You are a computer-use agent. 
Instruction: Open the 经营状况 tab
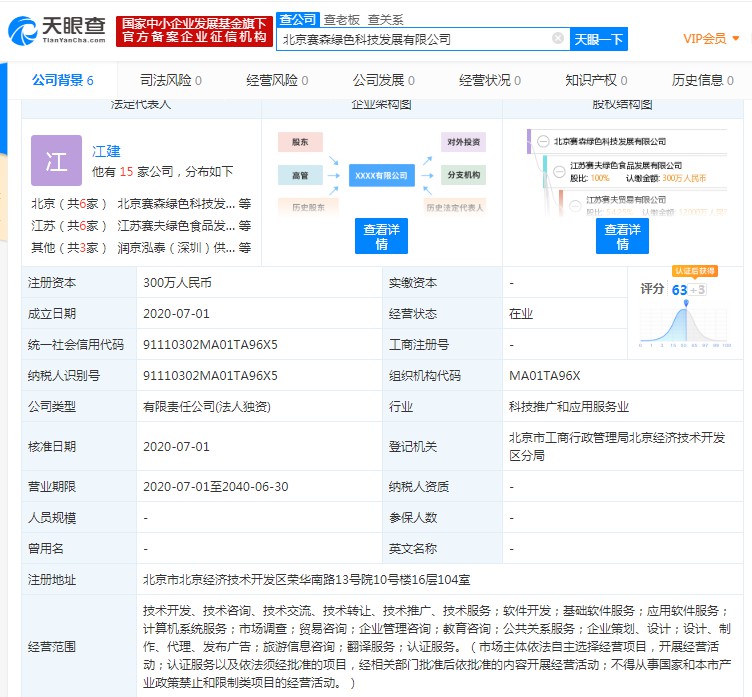point(490,80)
